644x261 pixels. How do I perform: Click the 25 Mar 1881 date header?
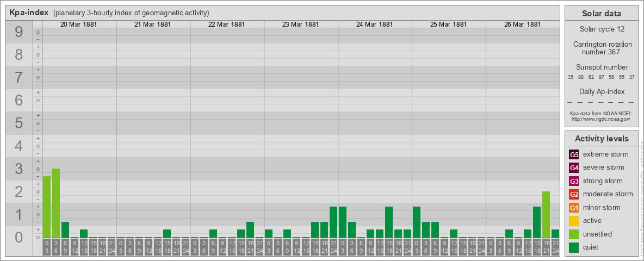tap(448, 24)
